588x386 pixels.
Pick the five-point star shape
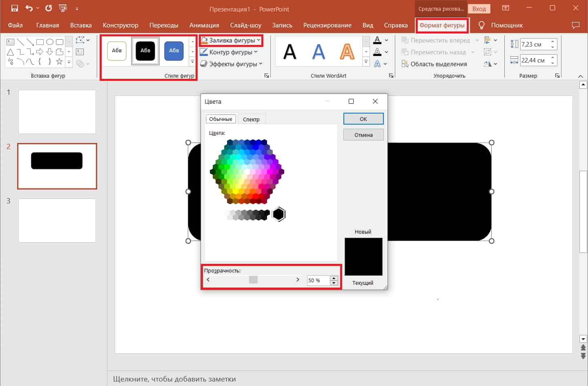click(x=60, y=62)
